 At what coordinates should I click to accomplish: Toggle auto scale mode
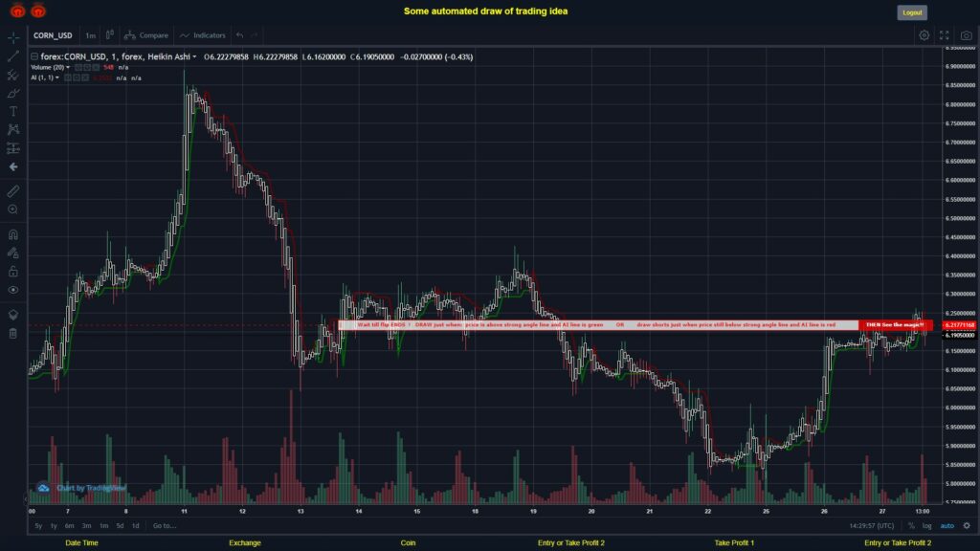947,526
